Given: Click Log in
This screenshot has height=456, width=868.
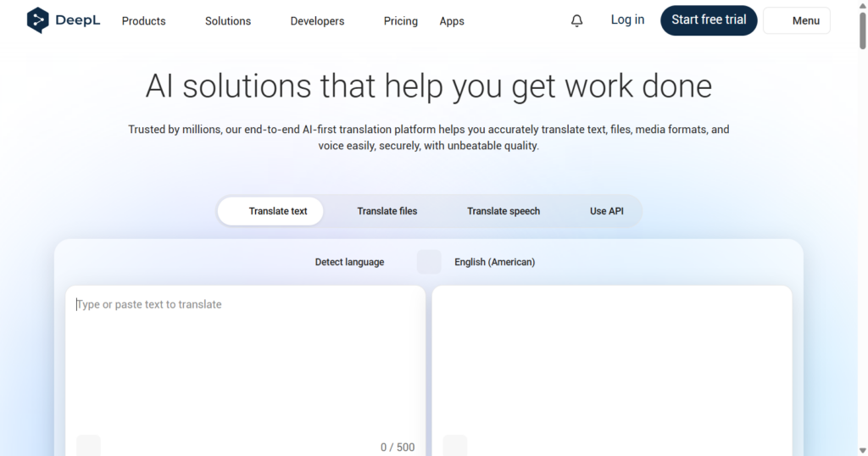Looking at the screenshot, I should (627, 20).
